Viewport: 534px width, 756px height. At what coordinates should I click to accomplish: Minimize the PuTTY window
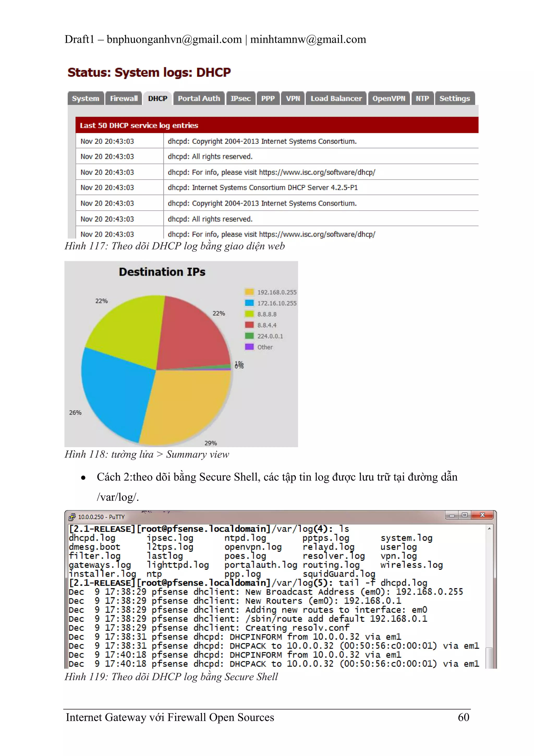[452, 515]
